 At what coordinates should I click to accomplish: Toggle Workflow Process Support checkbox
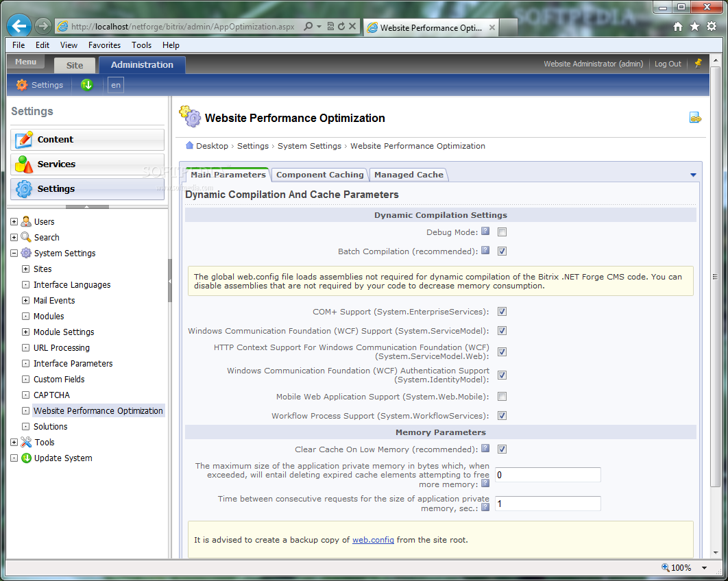pyautogui.click(x=502, y=415)
